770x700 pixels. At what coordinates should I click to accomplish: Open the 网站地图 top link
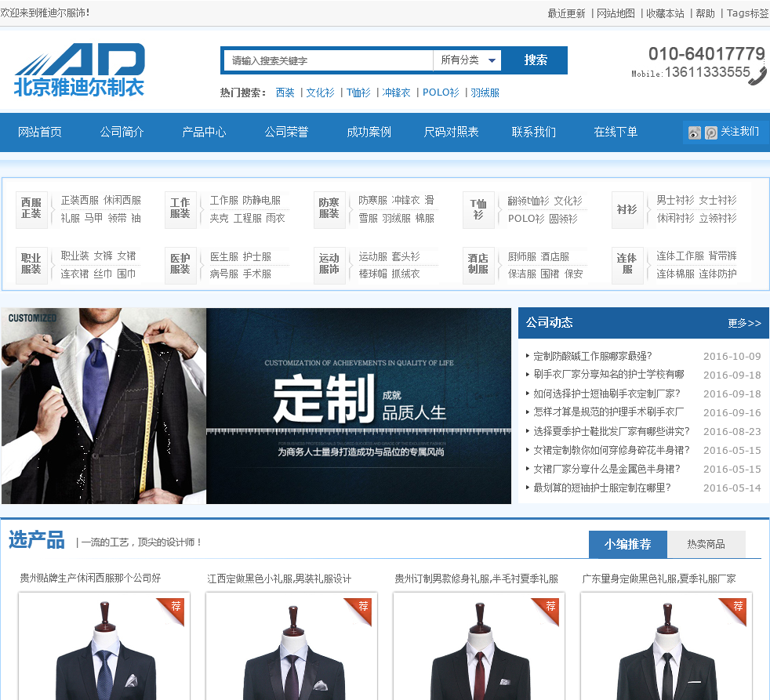tap(616, 14)
